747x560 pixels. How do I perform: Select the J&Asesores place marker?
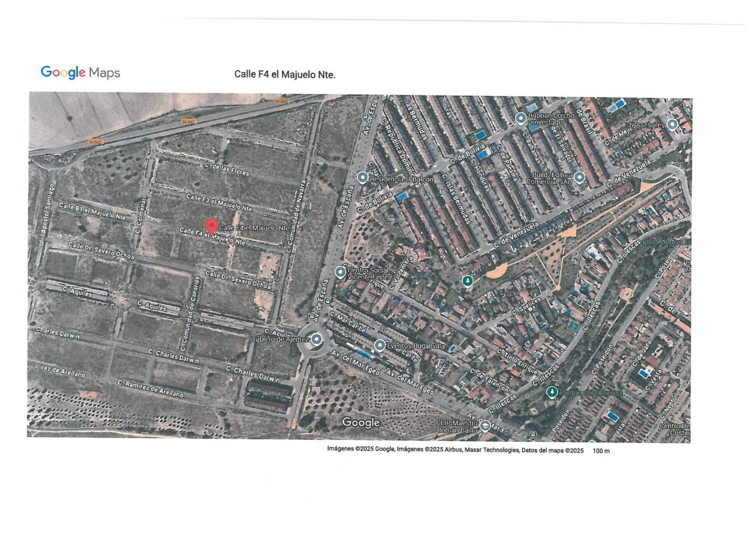672,124
